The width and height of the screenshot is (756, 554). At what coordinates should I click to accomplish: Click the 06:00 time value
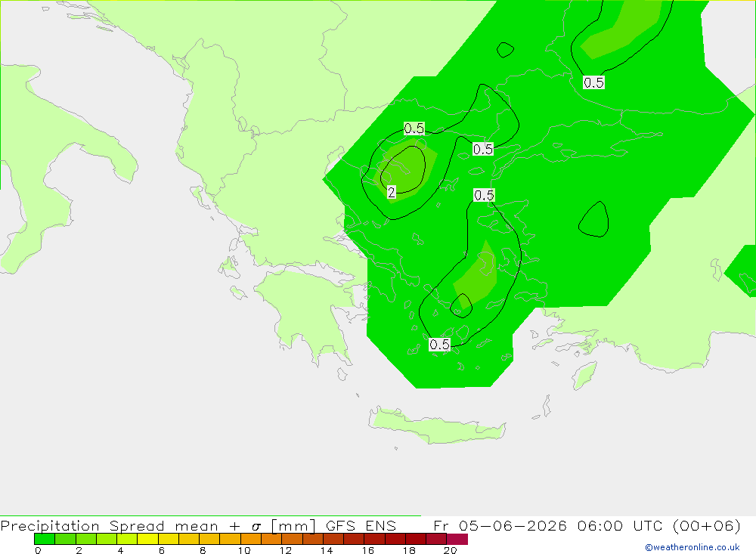point(600,525)
